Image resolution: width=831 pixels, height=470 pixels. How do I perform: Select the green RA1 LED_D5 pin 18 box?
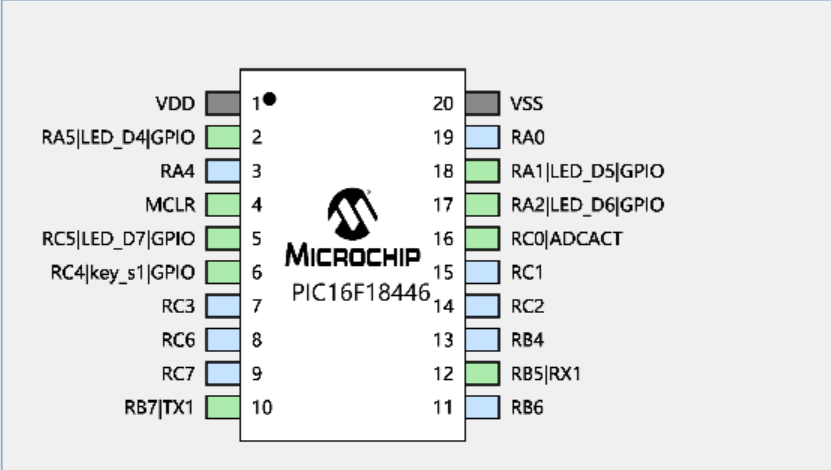point(483,171)
